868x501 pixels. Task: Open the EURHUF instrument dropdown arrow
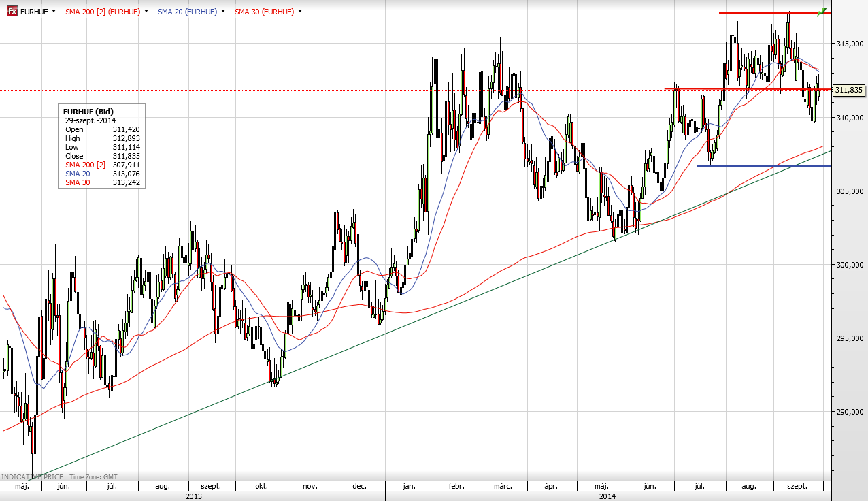tap(54, 12)
